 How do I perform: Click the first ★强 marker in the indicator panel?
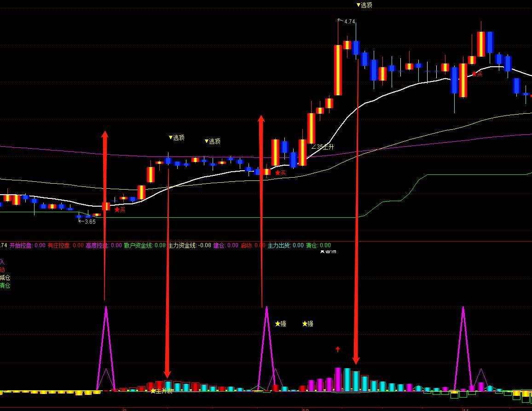[x=281, y=324]
